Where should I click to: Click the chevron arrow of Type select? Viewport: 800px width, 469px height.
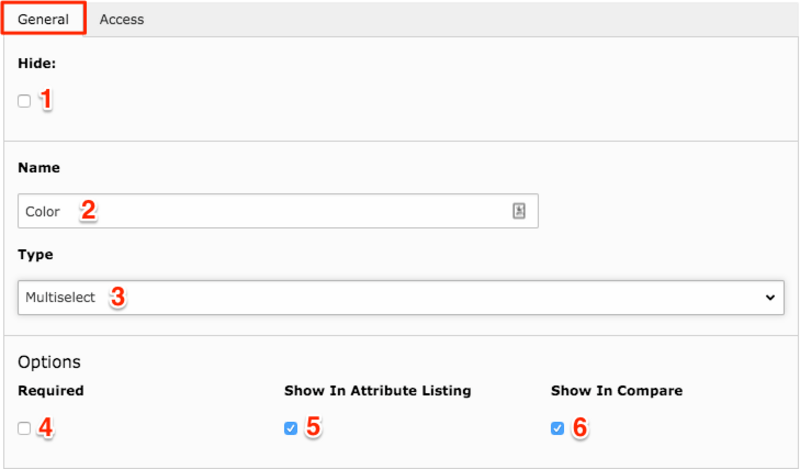(x=770, y=297)
